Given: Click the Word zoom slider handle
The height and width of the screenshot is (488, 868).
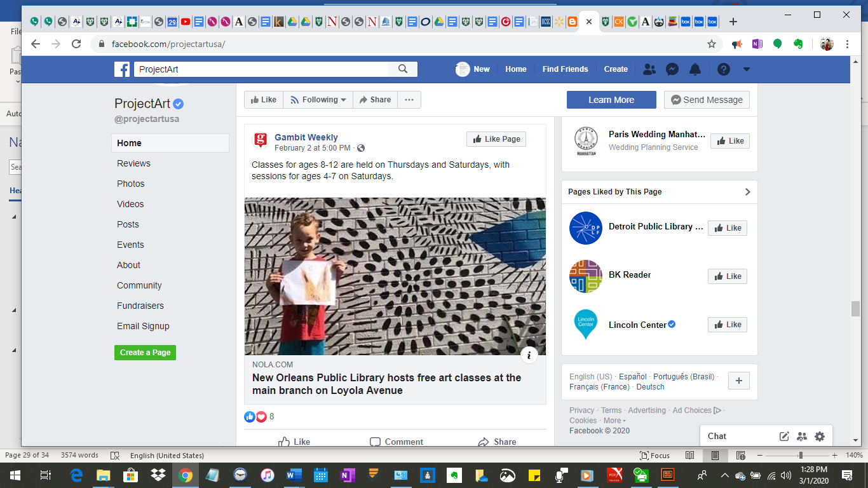Looking at the screenshot, I should click(x=801, y=456).
